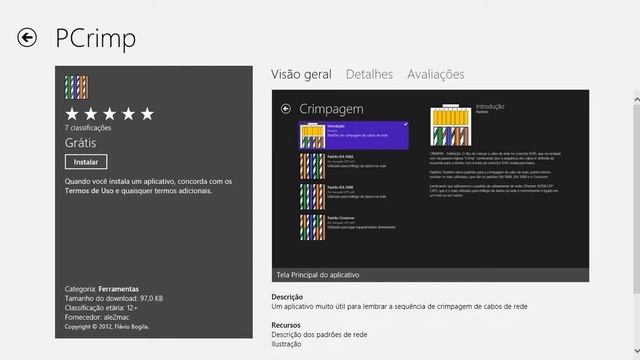Click 'Tamanho do download: 97,0 KB' text
The image size is (640, 360).
[113, 298]
